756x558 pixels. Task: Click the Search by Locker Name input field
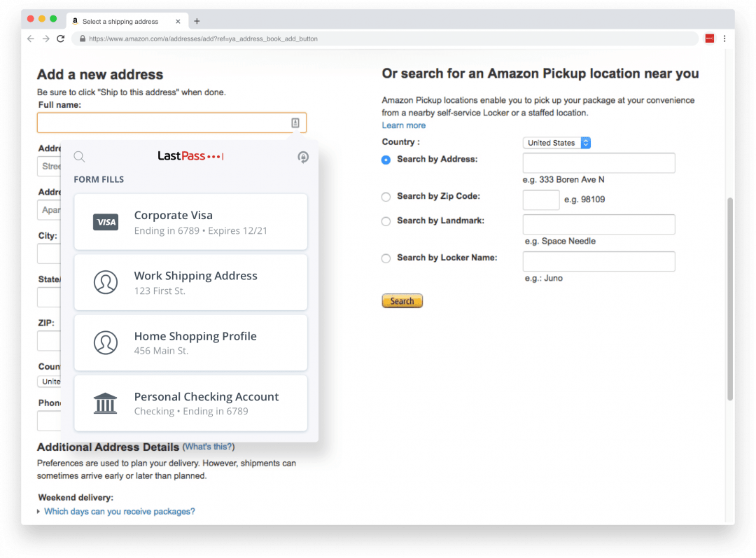coord(598,261)
